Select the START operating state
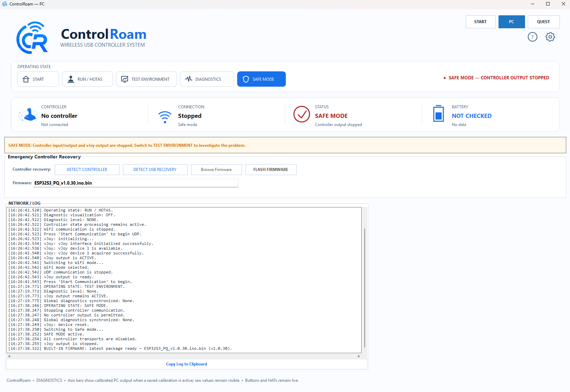The image size is (570, 392). 38,79
